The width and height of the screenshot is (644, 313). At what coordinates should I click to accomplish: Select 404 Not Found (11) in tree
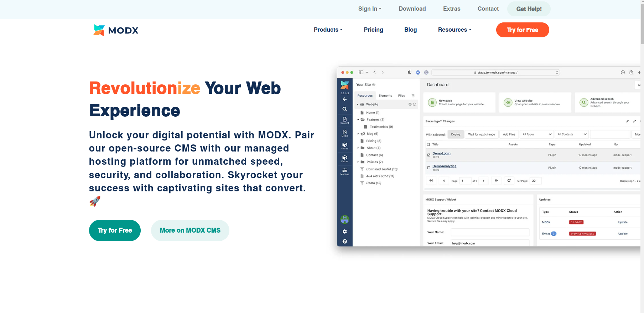(x=380, y=176)
